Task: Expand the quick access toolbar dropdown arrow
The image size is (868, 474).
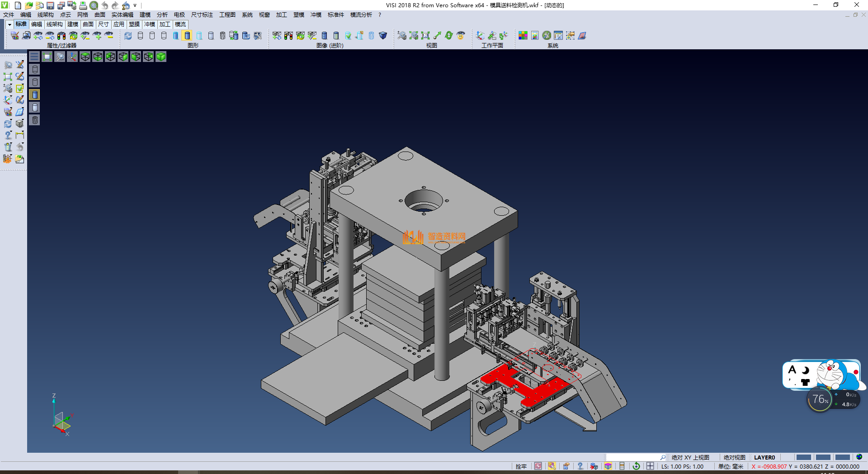Action: pos(135,5)
